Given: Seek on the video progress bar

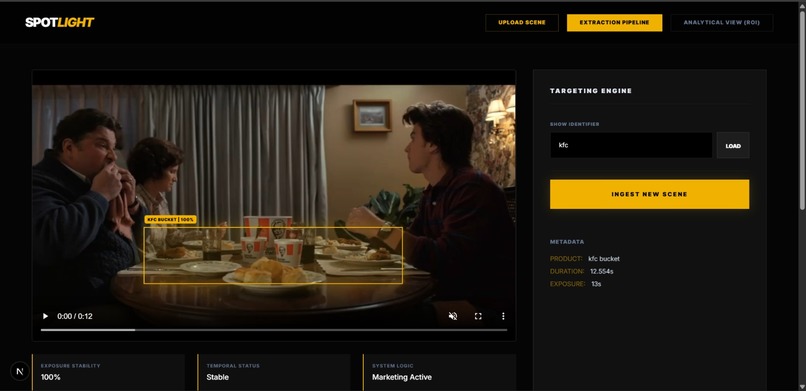Looking at the screenshot, I should tap(274, 330).
